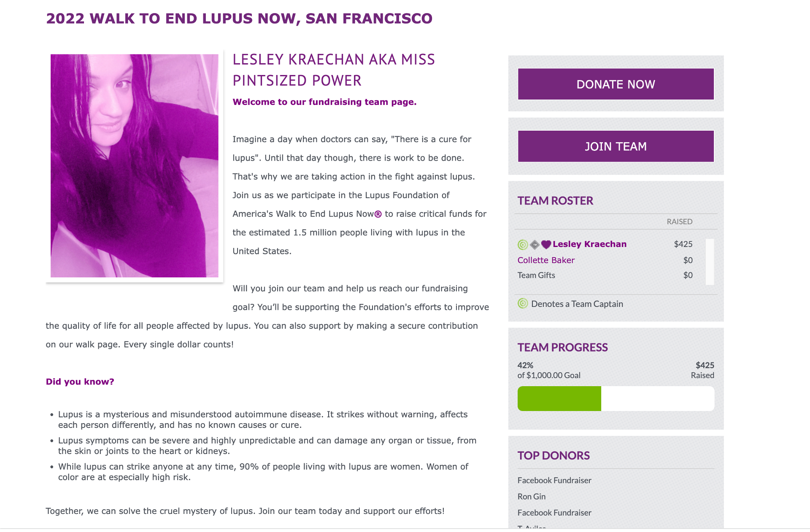Click the 2022 Walk to End Lupus Now heading
This screenshot has height=532, width=810.
(x=239, y=19)
